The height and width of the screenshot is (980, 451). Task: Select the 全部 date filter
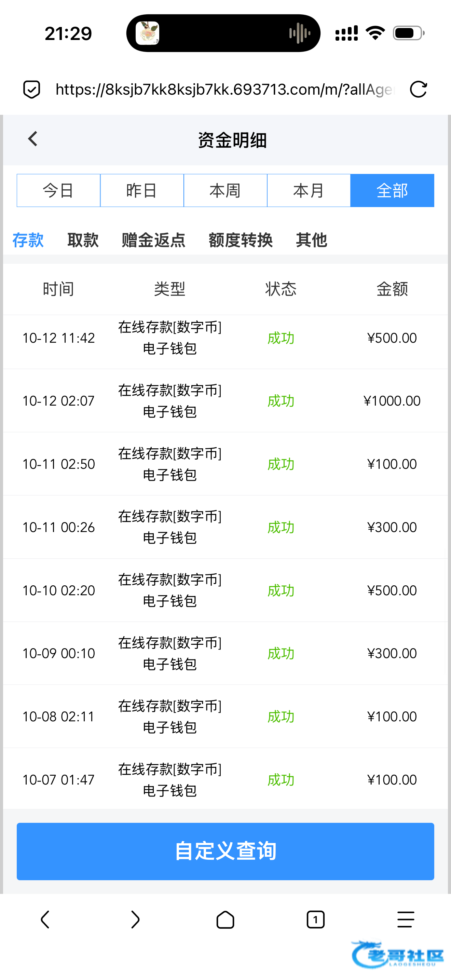pos(392,191)
